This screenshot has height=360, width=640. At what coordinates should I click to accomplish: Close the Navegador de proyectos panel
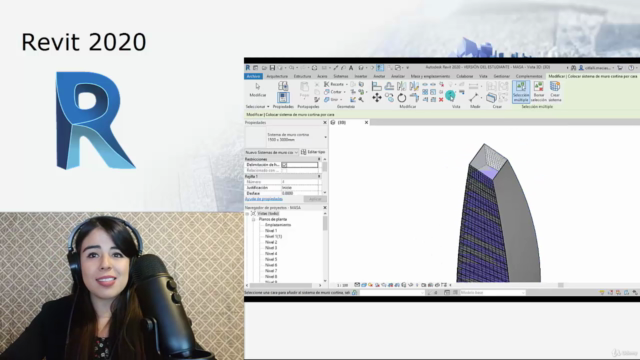point(325,208)
